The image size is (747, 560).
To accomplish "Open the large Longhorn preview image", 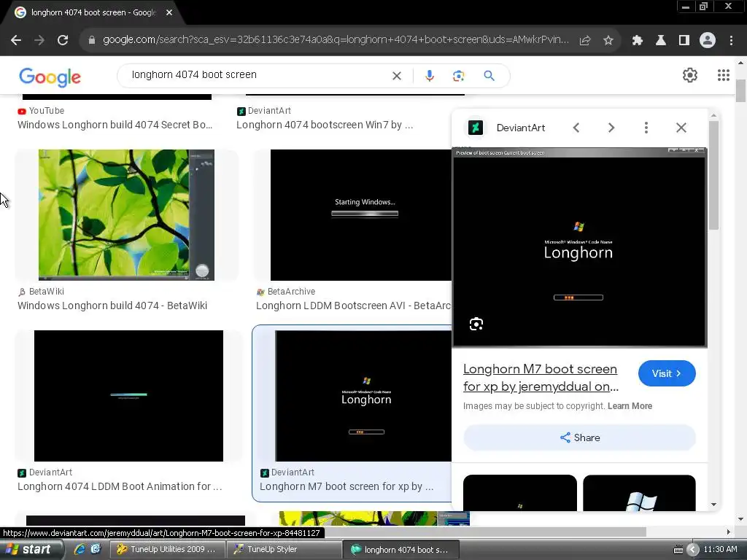I will 579,247.
